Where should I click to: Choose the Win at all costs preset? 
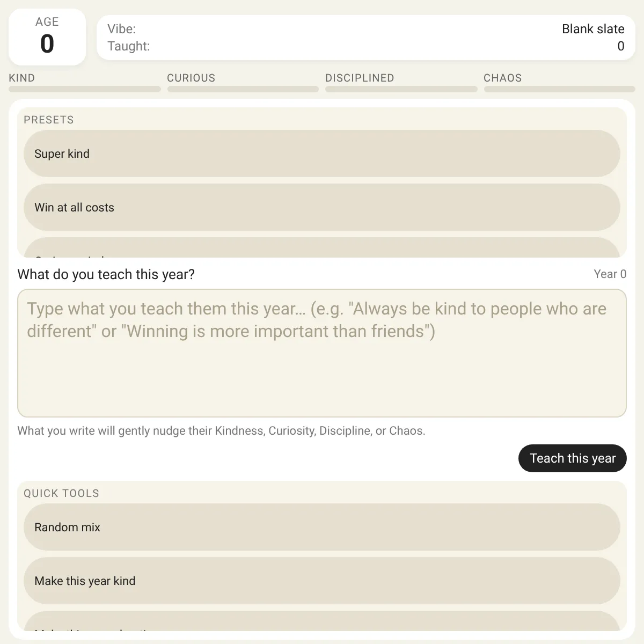(x=322, y=207)
